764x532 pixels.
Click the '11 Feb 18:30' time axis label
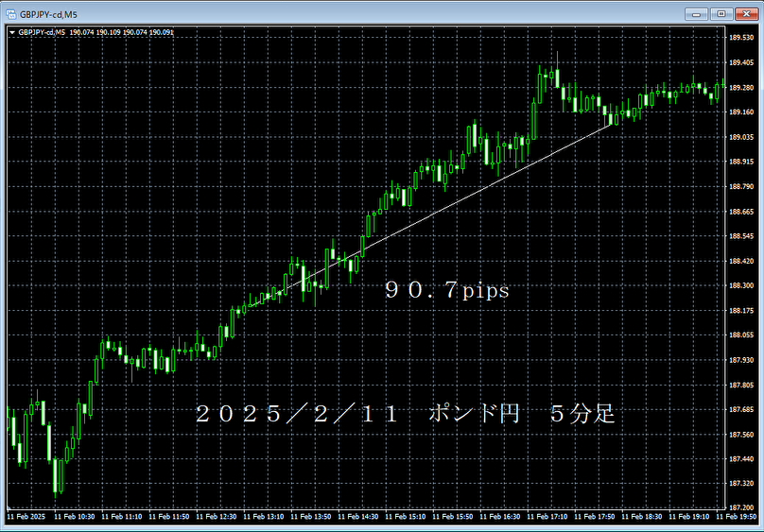642,517
